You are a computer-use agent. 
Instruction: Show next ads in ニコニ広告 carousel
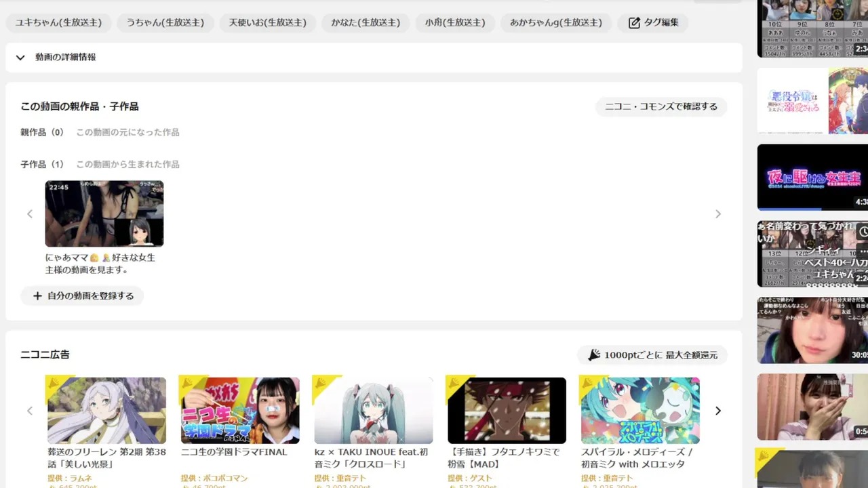[718, 411]
